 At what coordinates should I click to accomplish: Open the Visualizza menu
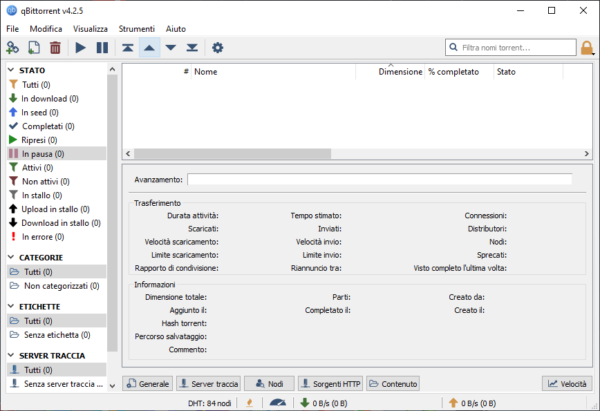[90, 29]
